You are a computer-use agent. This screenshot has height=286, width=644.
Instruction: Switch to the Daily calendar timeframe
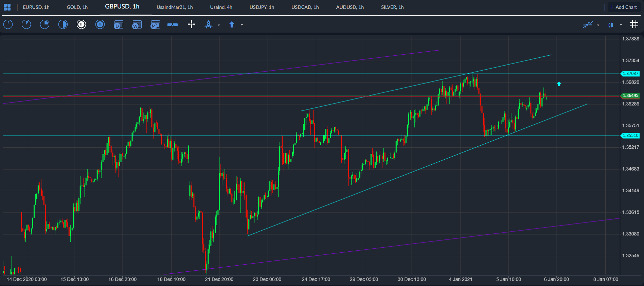(x=118, y=24)
